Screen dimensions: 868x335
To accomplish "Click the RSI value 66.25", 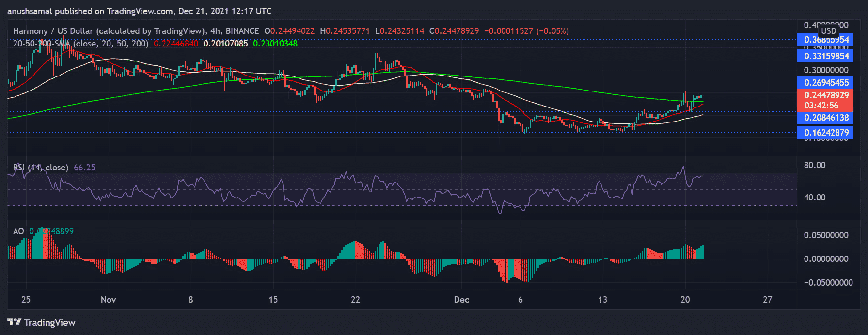I will (84, 167).
